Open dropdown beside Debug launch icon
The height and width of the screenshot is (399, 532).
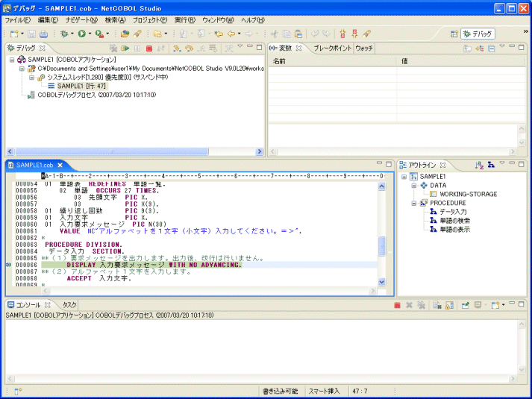point(72,34)
